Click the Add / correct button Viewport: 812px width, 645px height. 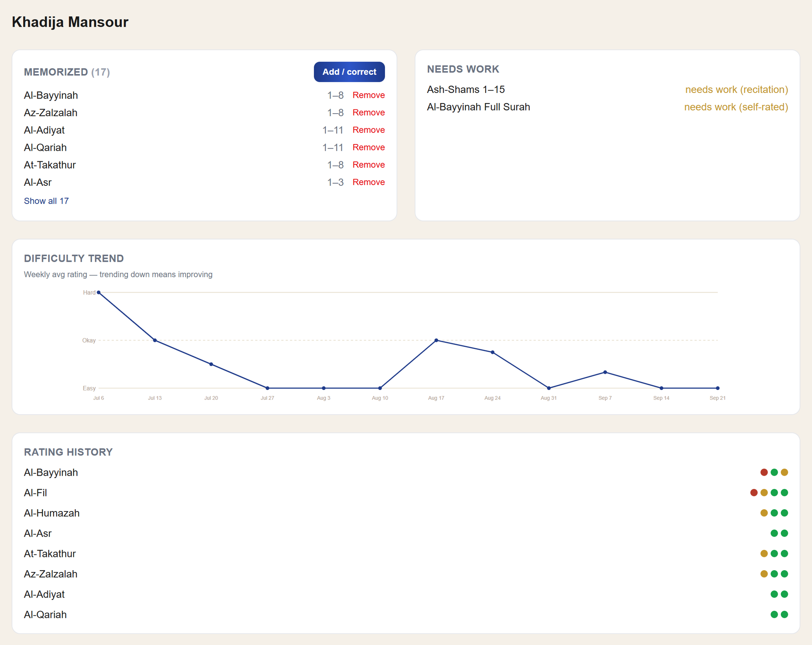tap(349, 71)
